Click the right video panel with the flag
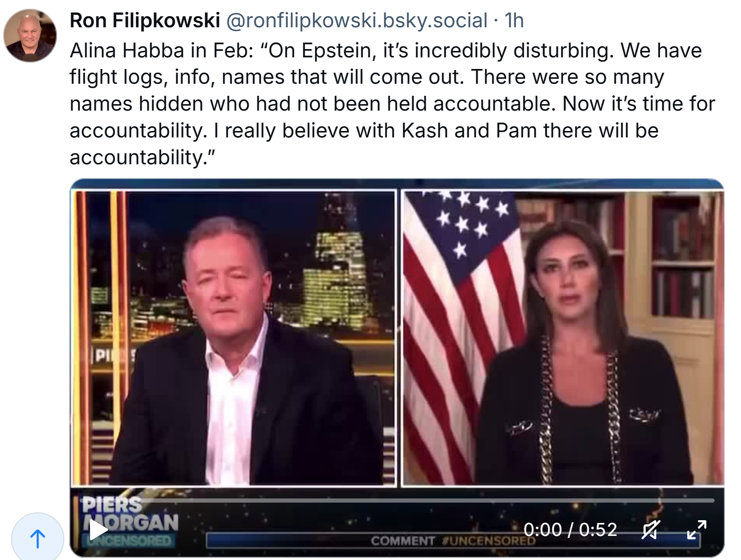The width and height of the screenshot is (741, 560). click(x=562, y=338)
